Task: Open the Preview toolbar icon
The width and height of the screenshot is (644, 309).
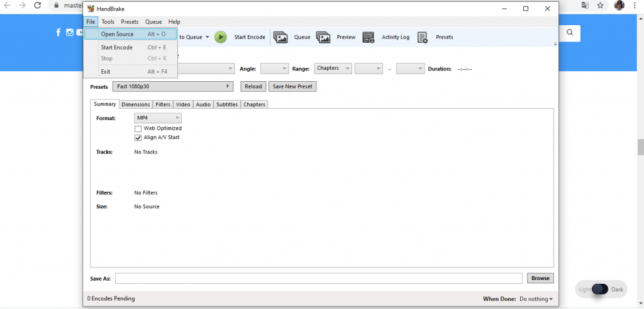Action: [323, 37]
